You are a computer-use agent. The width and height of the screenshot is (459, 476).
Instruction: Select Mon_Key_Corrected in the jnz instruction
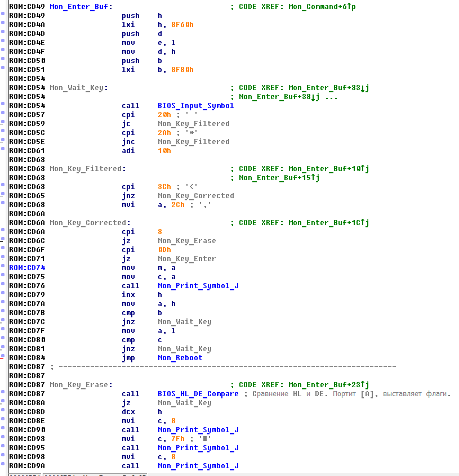coord(195,196)
